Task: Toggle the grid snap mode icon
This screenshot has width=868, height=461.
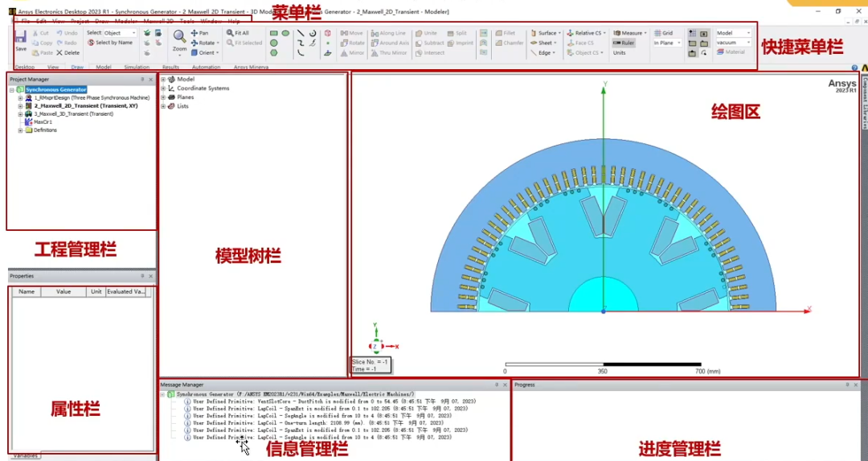Action: (x=693, y=33)
